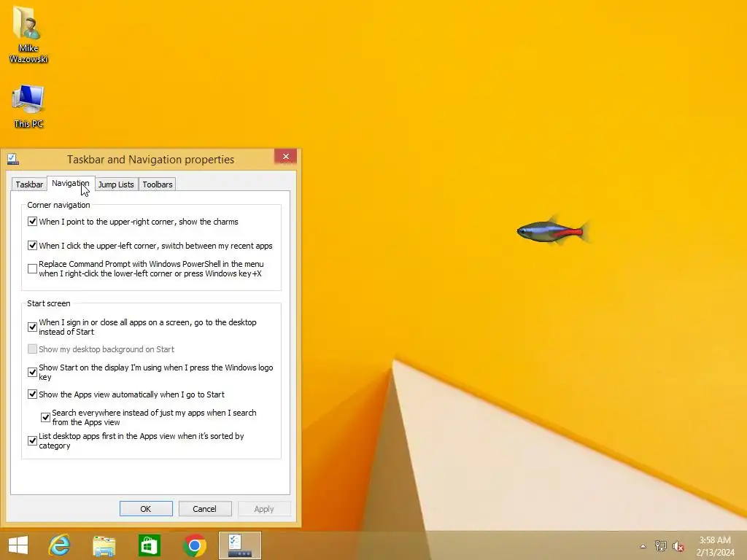Show hidden tray icons arrow

pos(643,546)
